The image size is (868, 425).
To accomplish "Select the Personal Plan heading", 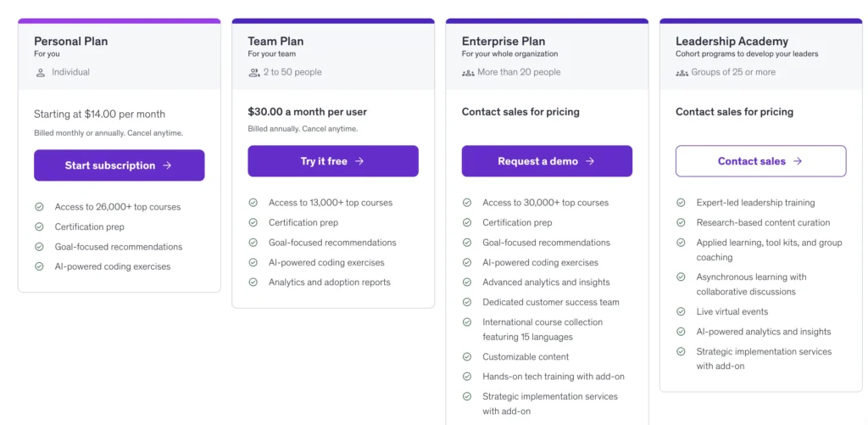I will click(70, 41).
